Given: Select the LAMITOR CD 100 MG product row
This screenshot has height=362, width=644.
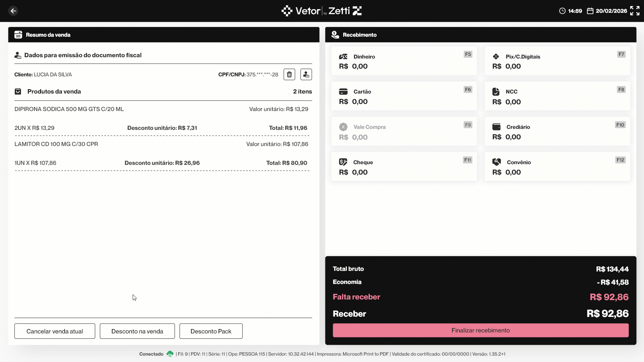Looking at the screenshot, I should click(x=56, y=144).
